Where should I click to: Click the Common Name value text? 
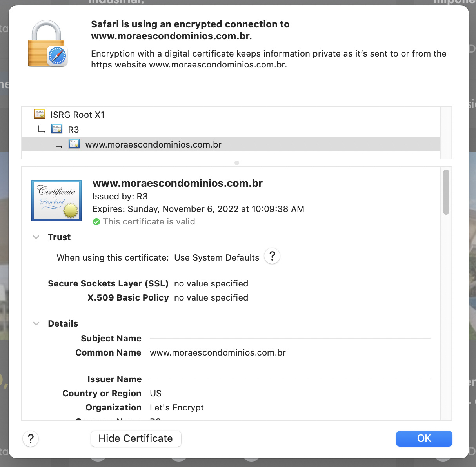(218, 352)
